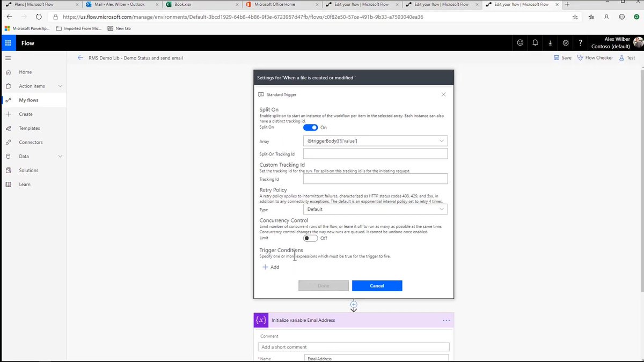The height and width of the screenshot is (362, 644).
Task: Open the help question mark icon
Action: pos(580,43)
